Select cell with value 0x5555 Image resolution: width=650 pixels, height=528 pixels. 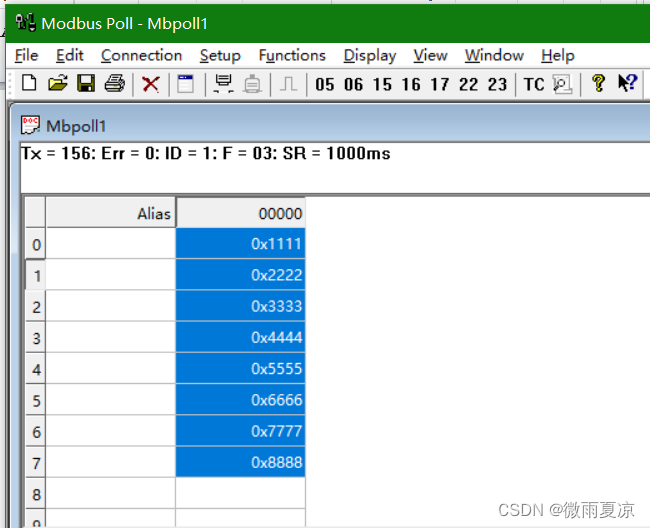click(x=240, y=368)
